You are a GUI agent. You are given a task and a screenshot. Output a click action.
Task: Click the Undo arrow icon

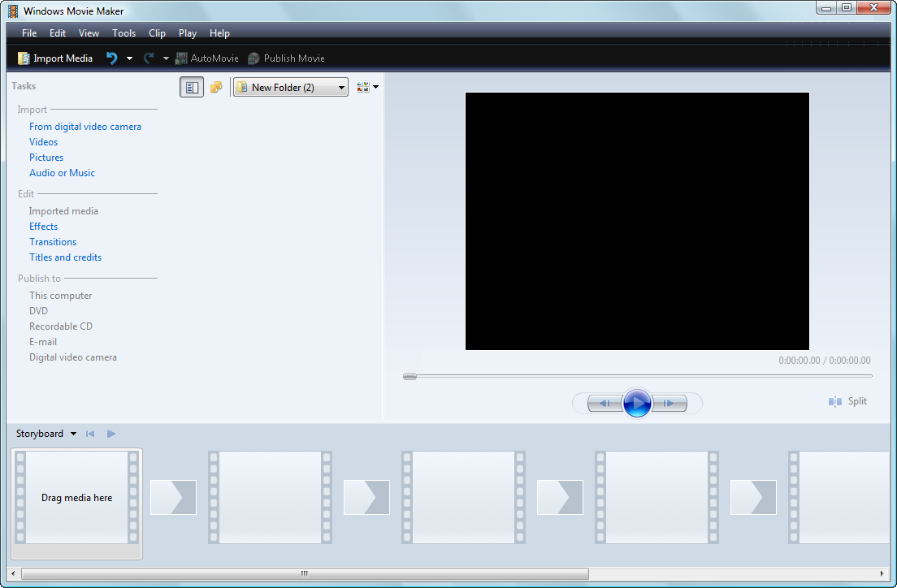point(112,58)
